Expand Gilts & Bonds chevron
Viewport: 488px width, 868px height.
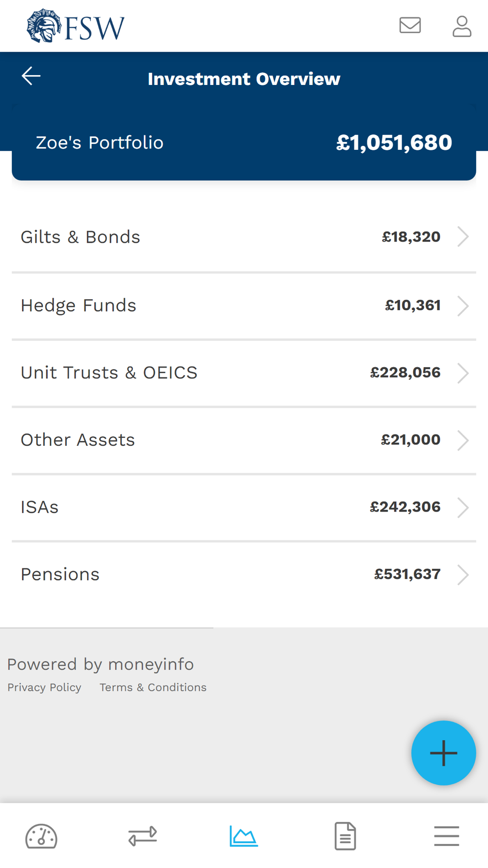(x=463, y=237)
